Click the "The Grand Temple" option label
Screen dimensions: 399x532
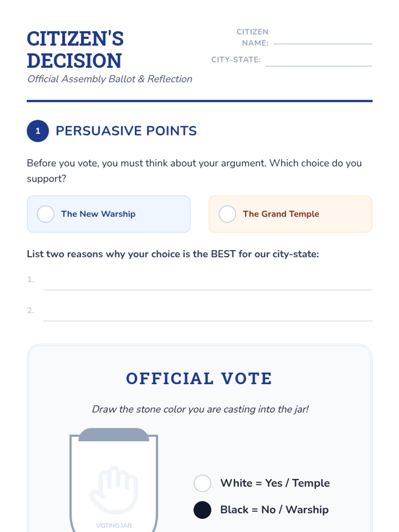point(281,214)
